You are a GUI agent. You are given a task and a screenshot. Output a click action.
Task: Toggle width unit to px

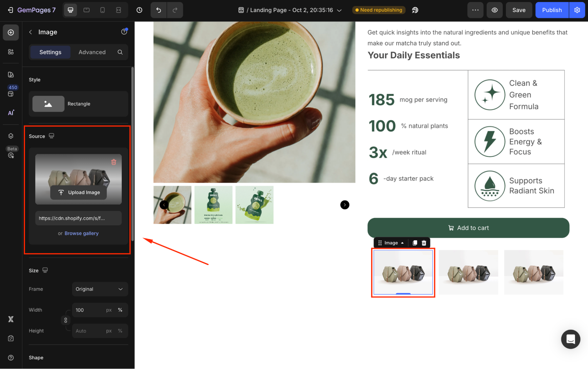click(x=109, y=310)
